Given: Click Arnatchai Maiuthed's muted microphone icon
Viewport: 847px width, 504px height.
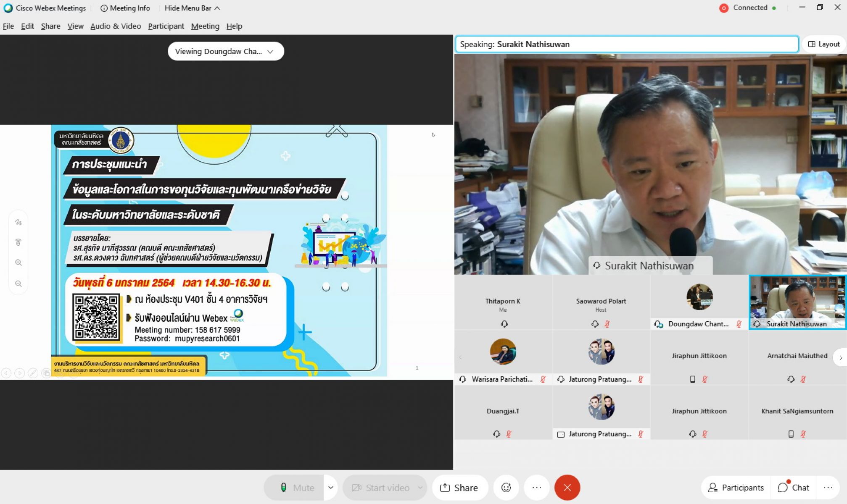Looking at the screenshot, I should pos(803,379).
